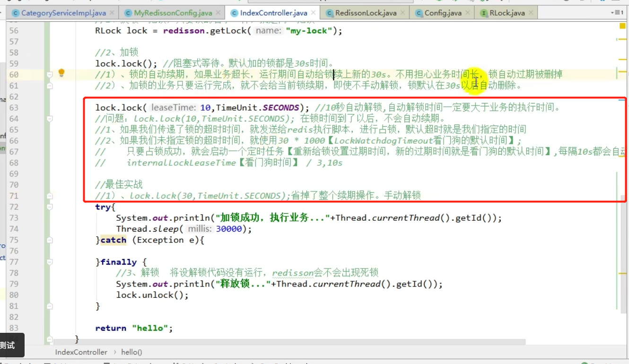This screenshot has width=629, height=364.
Task: Click TimeUnit.SECONDS in line 63's lock call
Action: tap(258, 108)
